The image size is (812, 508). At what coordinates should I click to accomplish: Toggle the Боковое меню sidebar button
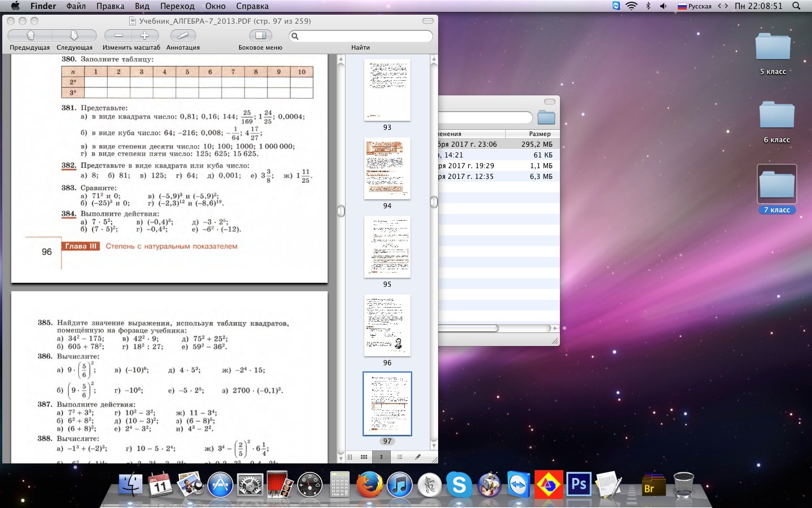coord(260,36)
